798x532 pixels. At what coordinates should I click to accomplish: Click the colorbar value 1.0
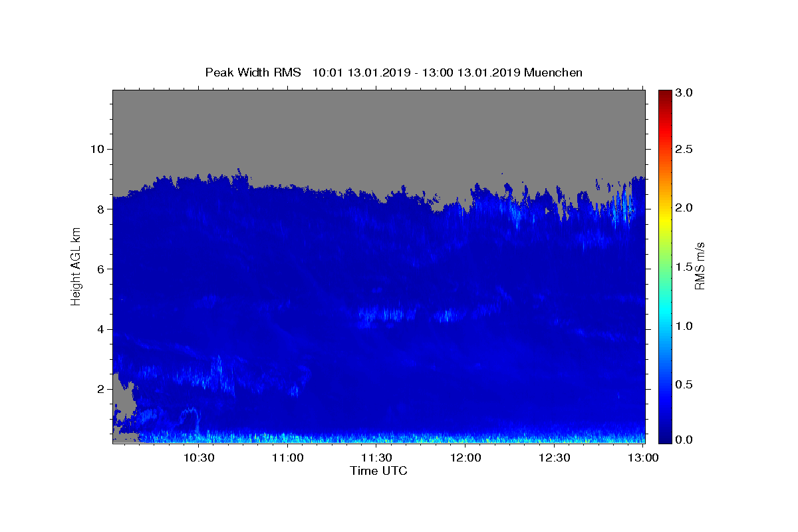[x=684, y=326]
